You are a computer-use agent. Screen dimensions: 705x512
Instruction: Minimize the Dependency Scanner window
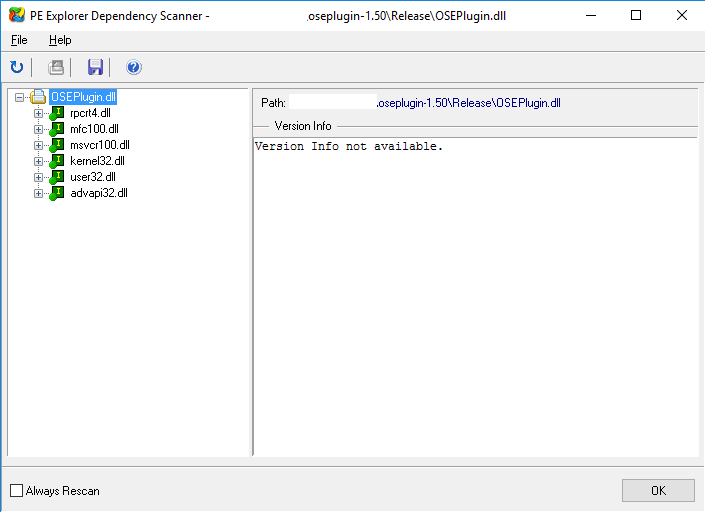(591, 15)
